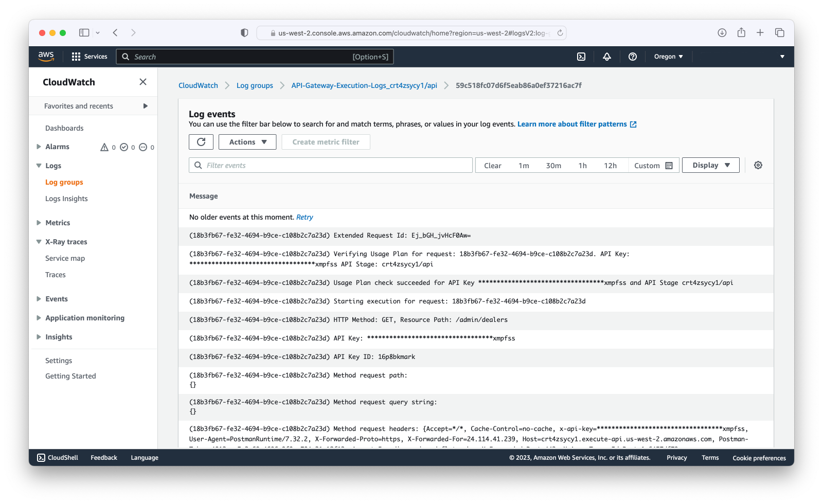
Task: Click the privacy shield icon
Action: point(244,32)
